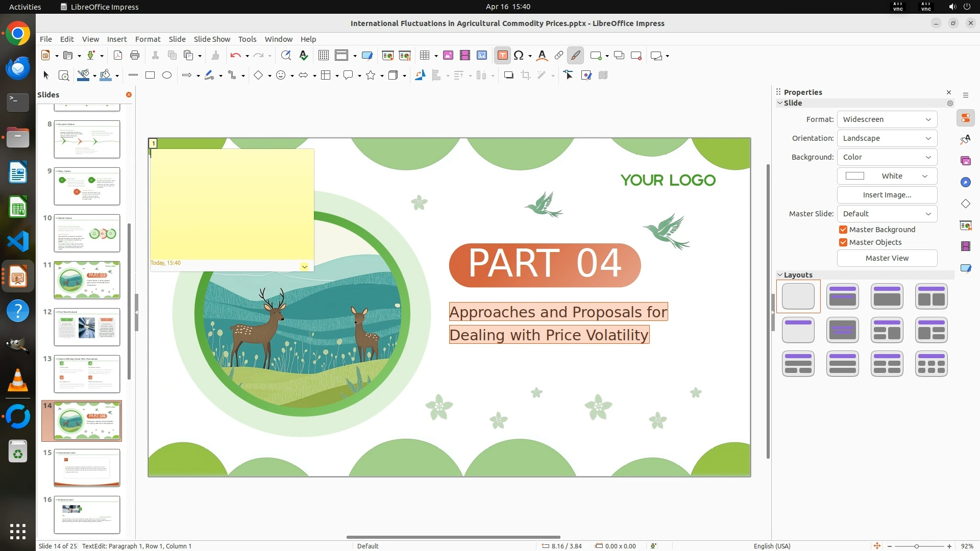Toggle the Display Grid toolbar icon
The image size is (980, 551).
(x=323, y=56)
